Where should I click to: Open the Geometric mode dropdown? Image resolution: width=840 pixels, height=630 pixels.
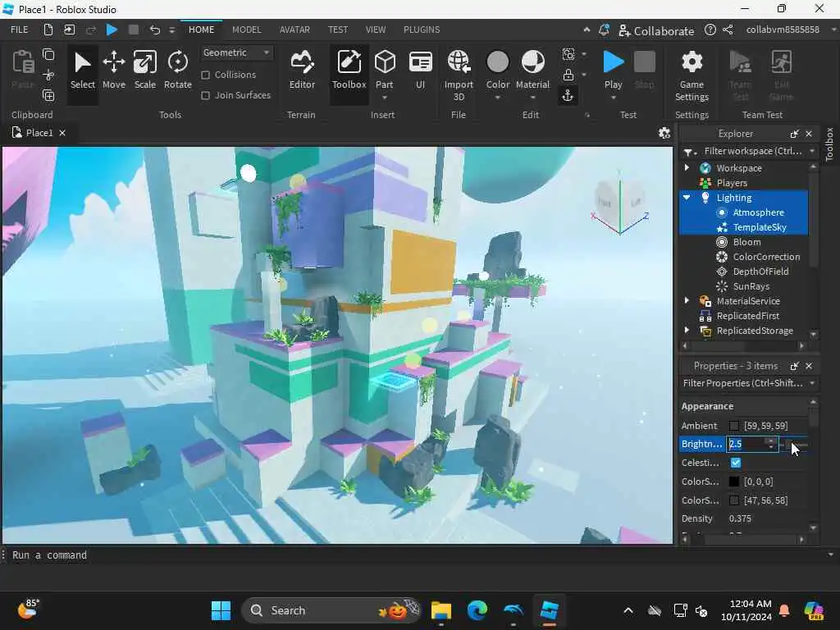(236, 52)
